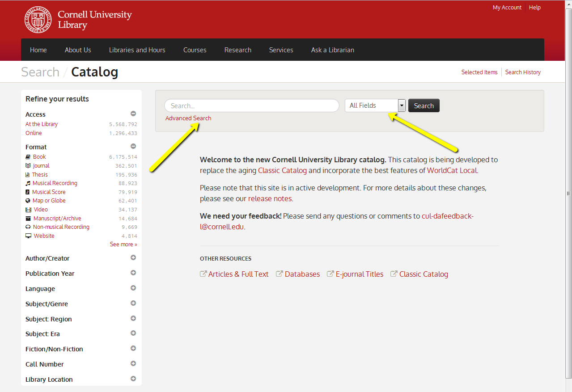Open the Services menu item
Screen dimensions: 572x392
coord(281,50)
